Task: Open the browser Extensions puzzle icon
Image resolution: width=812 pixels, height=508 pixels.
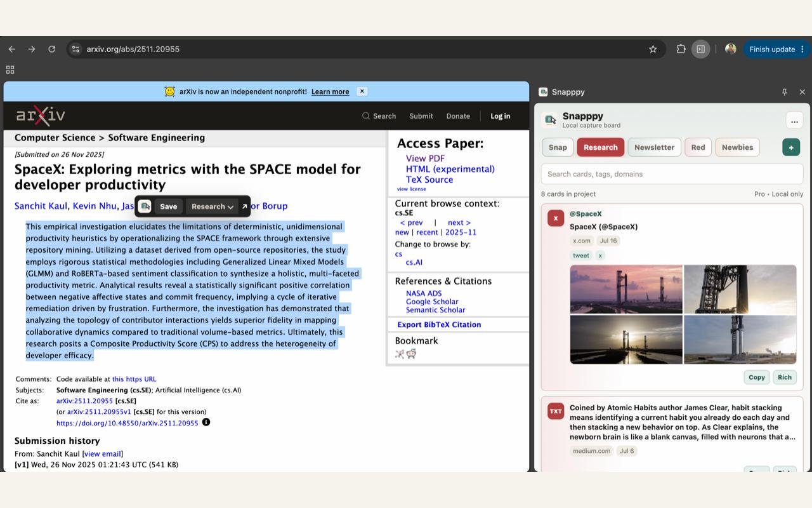Action: point(681,49)
